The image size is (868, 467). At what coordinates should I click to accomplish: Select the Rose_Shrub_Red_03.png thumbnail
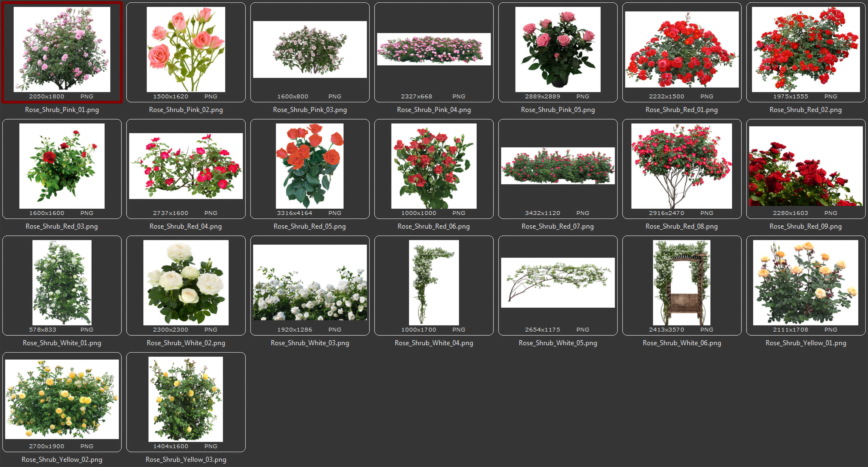coord(62,166)
